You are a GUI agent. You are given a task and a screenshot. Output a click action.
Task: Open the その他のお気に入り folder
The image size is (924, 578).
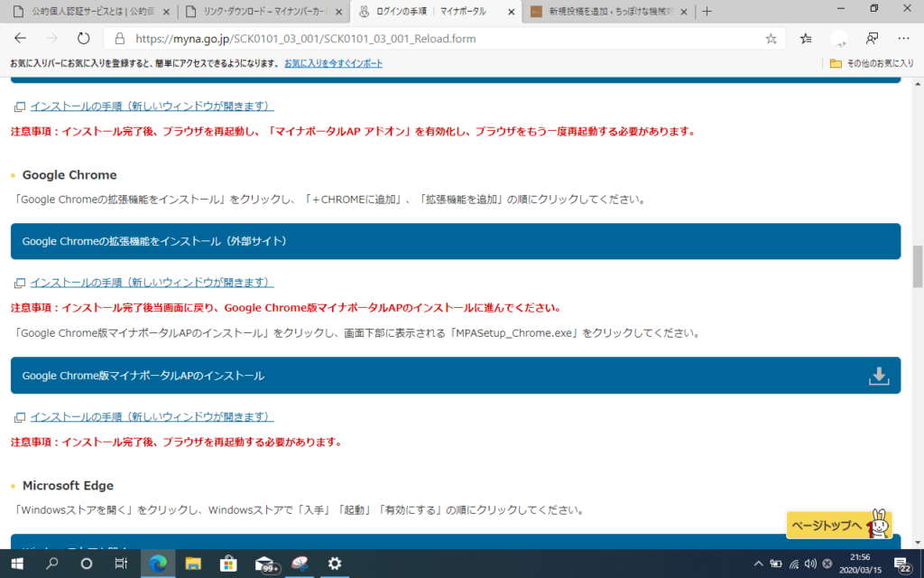coord(872,63)
